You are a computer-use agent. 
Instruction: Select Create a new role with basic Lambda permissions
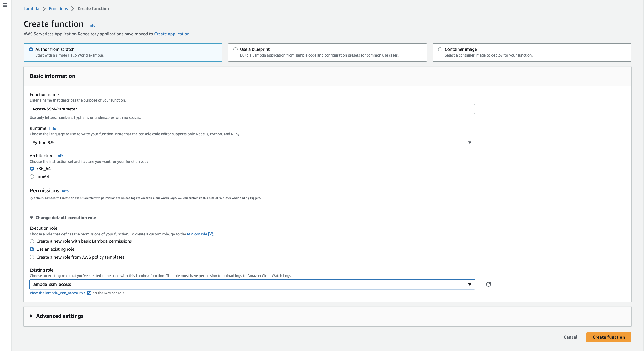click(32, 241)
